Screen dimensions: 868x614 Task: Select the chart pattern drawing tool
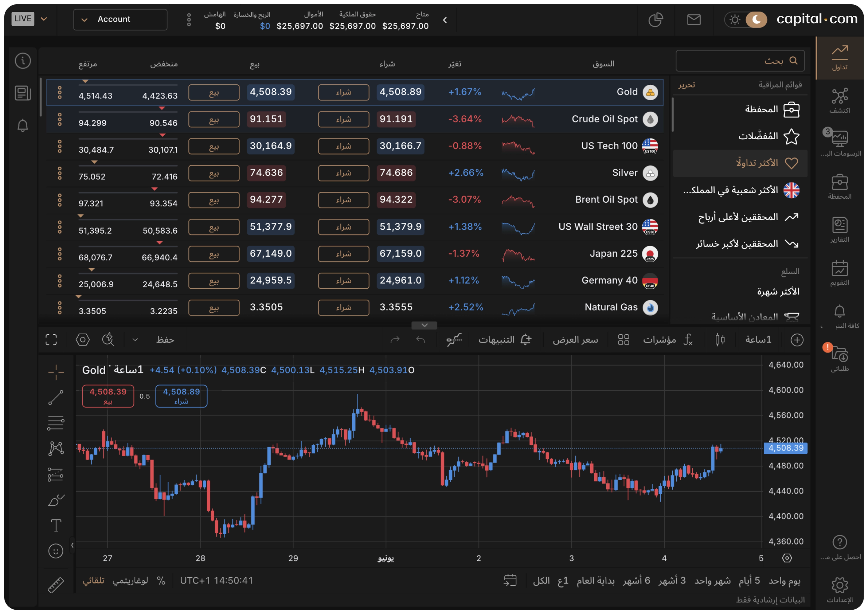[x=56, y=449]
